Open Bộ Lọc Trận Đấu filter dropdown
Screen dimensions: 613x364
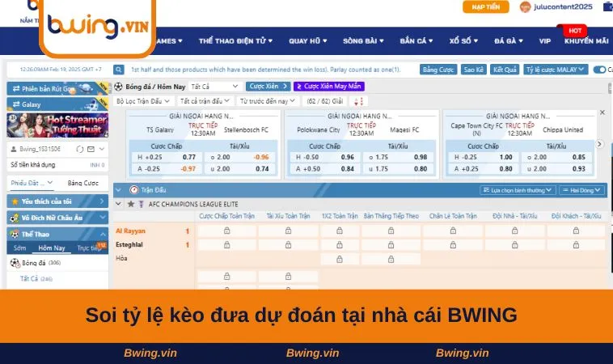click(143, 101)
